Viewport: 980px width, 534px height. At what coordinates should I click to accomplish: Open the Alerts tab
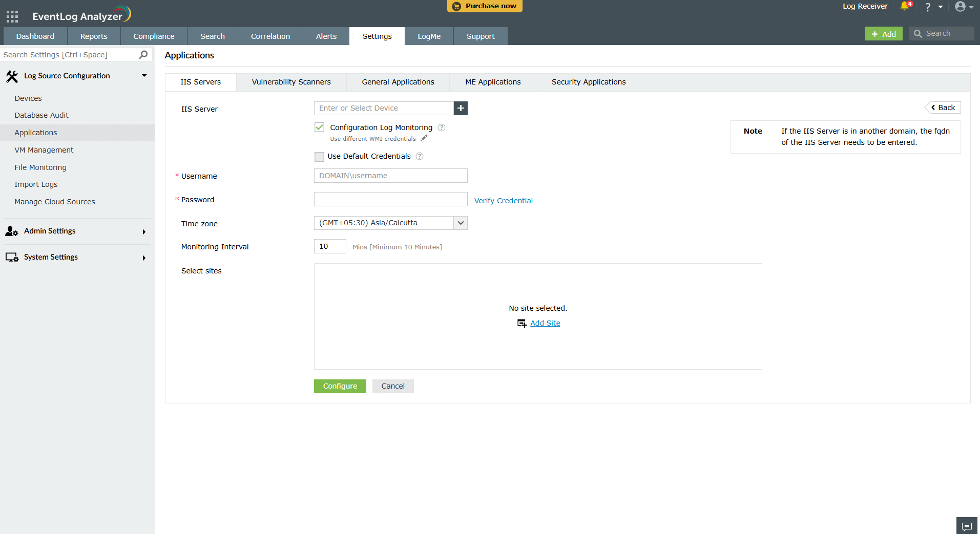[326, 36]
